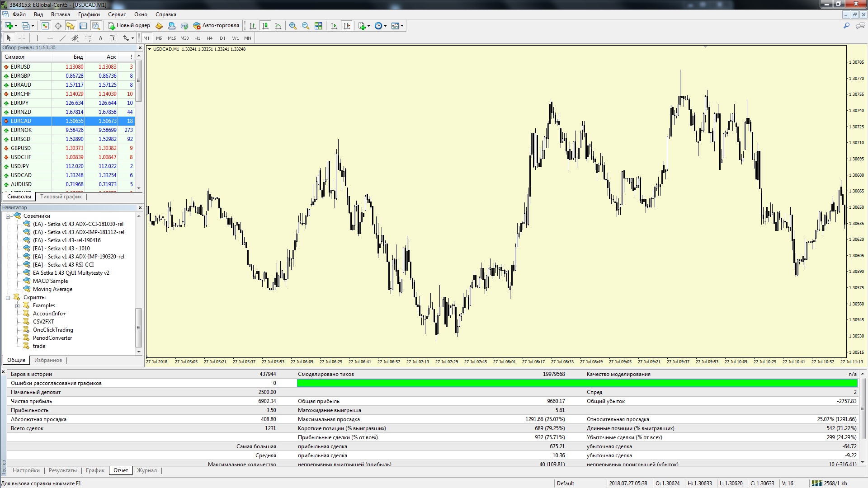Open the Вставка menu

point(61,14)
